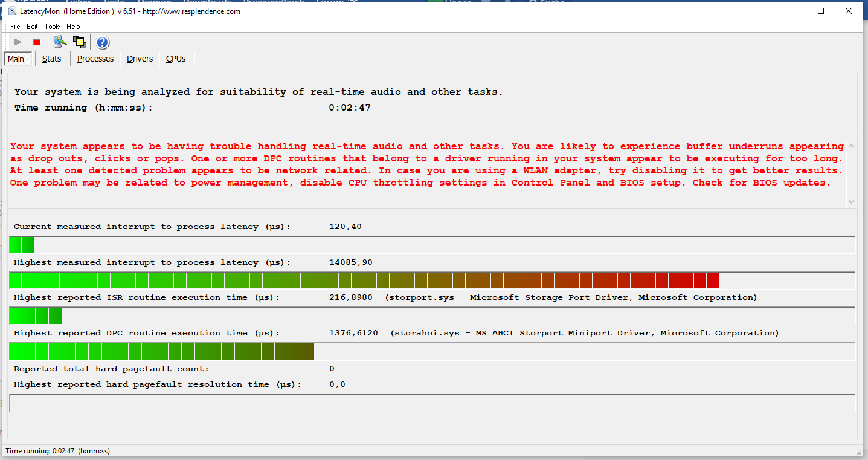The image size is (868, 460).
Task: Click the greyed-out Start monitoring play icon
Action: tap(18, 42)
